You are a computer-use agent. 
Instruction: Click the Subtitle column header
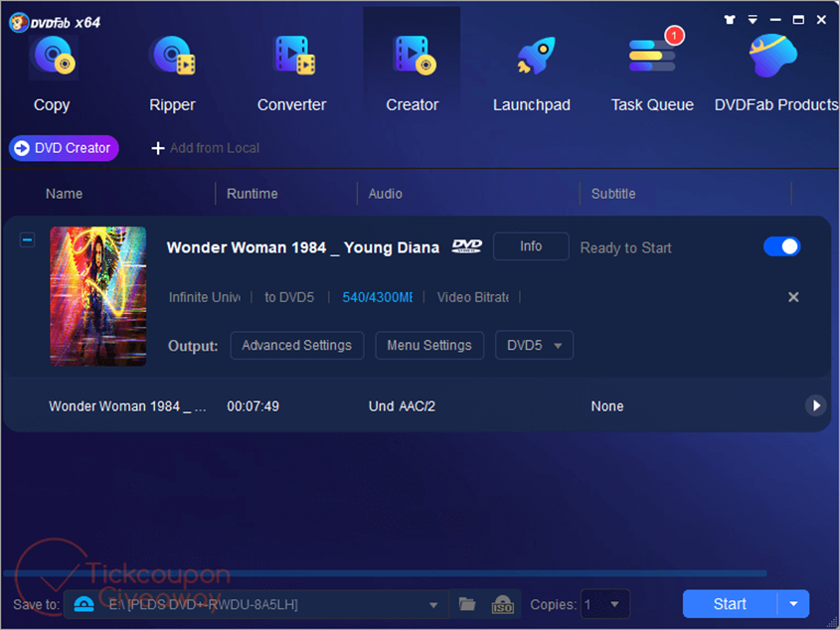click(x=613, y=194)
